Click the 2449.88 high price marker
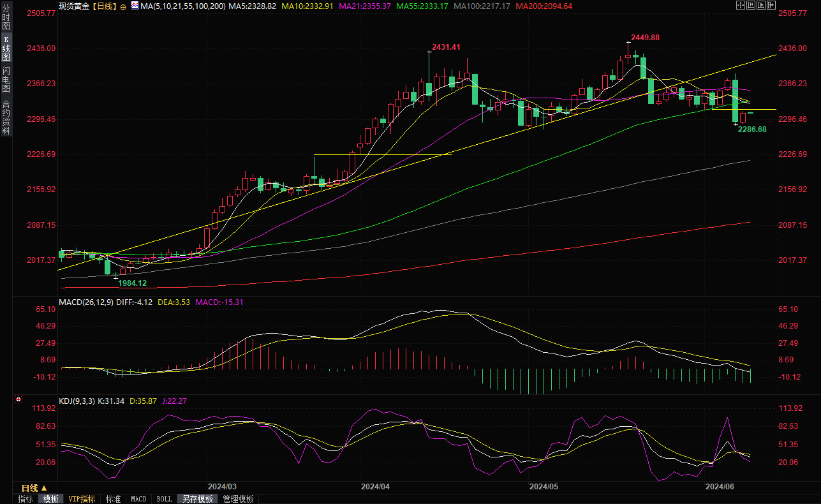 pos(645,38)
